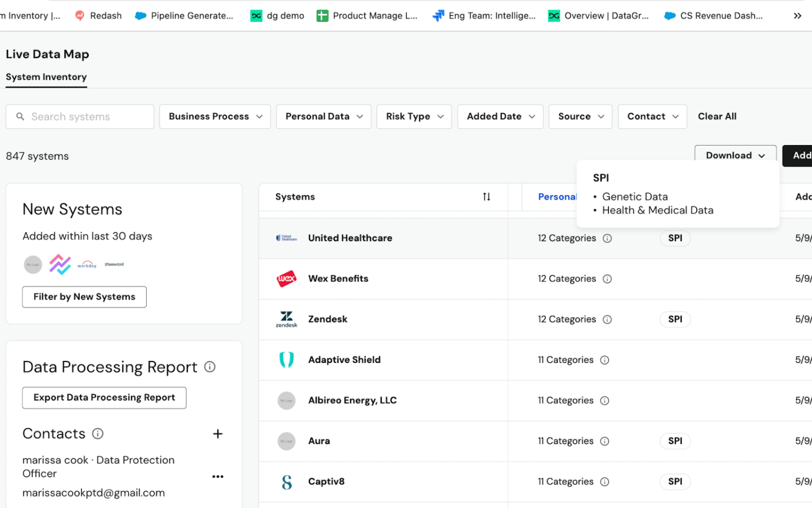Click the Adaptive Shield shield icon

[286, 360]
